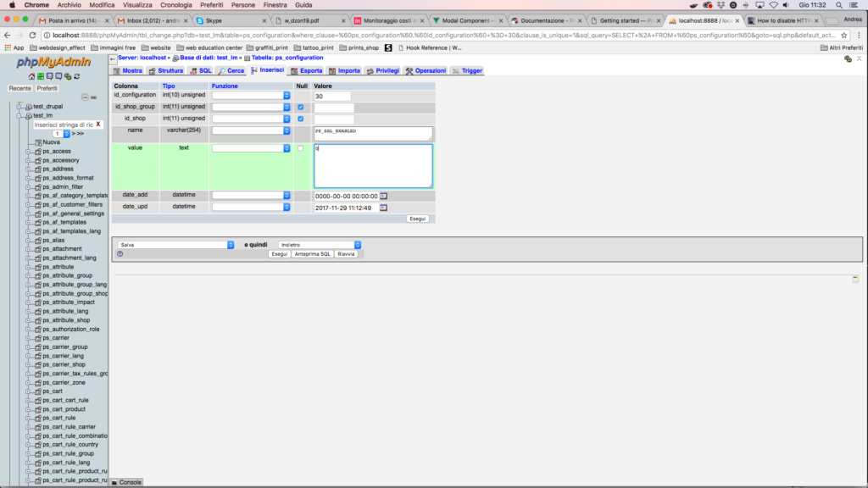Switch to the Mostra tab

click(x=128, y=71)
